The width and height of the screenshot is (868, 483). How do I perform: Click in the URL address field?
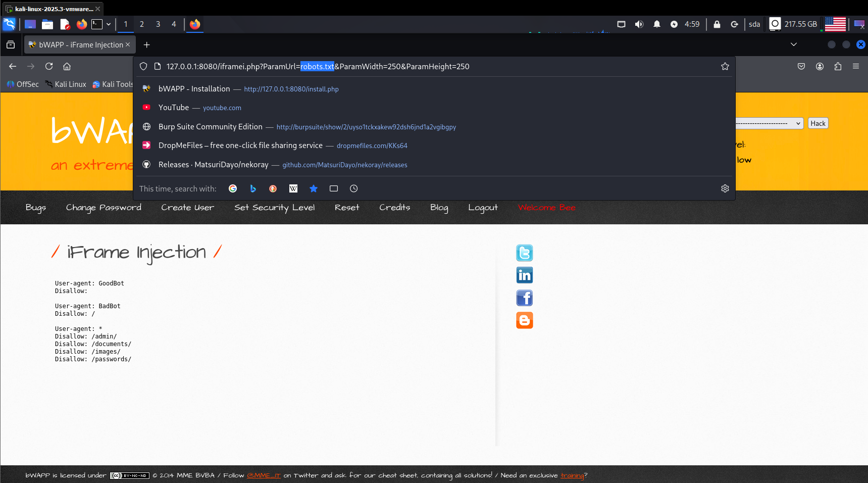(x=555, y=67)
